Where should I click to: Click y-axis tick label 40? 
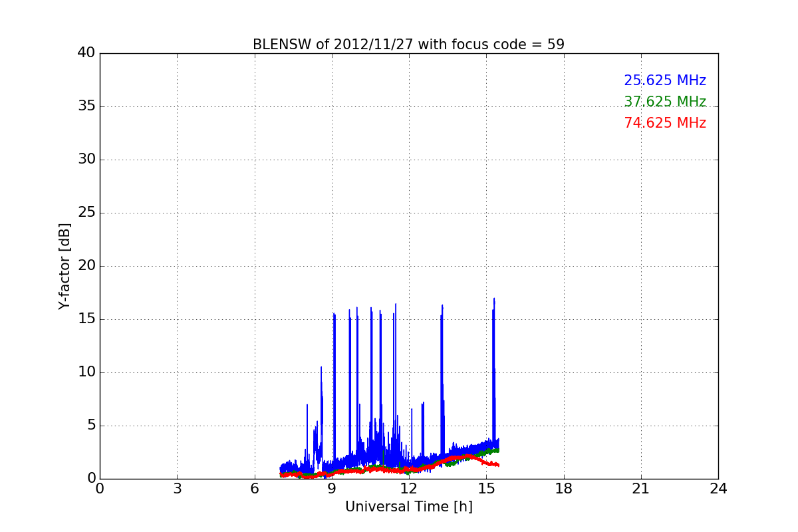tap(86, 53)
